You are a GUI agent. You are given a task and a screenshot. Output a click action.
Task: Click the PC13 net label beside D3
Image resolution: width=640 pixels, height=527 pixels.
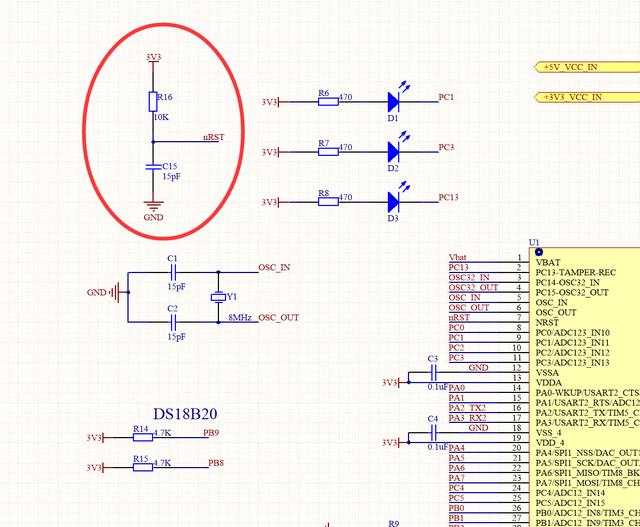point(449,197)
